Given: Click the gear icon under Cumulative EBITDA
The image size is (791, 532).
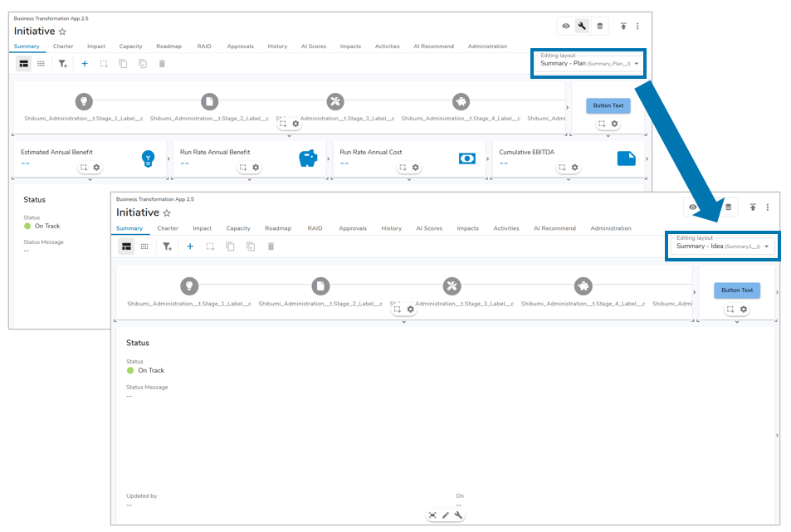Looking at the screenshot, I should 574,168.
